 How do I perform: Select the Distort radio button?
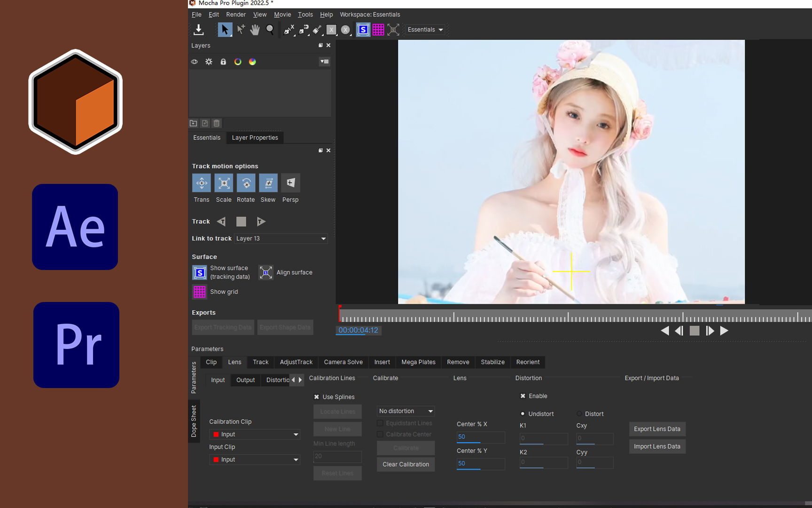(x=579, y=414)
